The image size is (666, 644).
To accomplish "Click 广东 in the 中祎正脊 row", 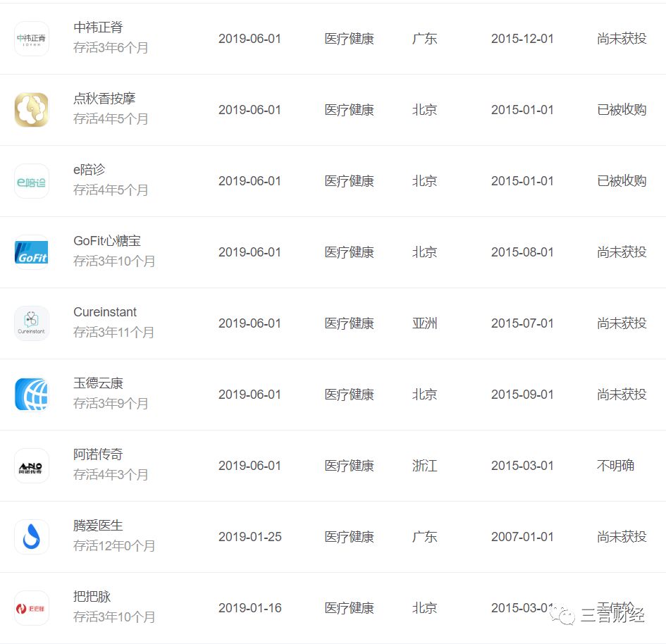I will coord(424,39).
